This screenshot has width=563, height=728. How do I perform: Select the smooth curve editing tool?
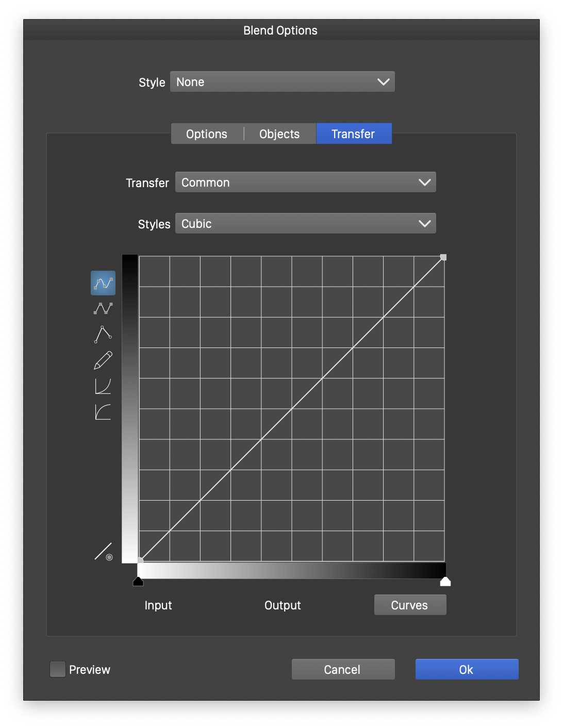tap(103, 283)
